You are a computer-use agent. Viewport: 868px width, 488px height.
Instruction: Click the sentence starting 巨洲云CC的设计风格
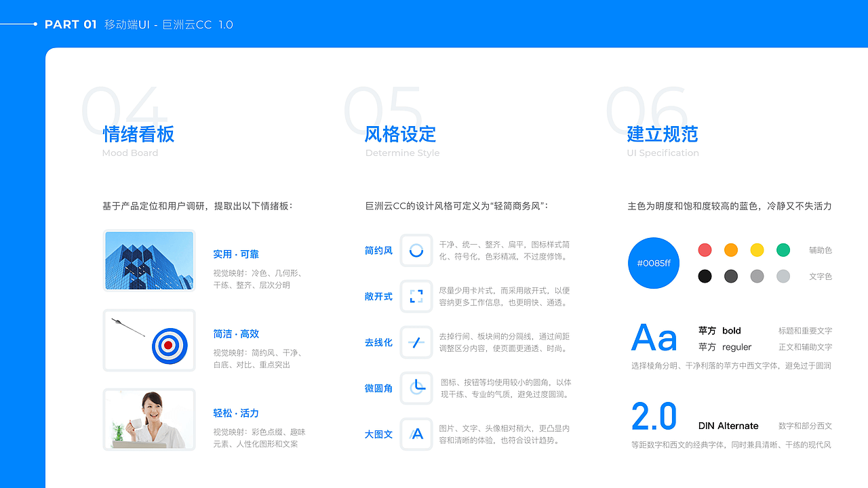pyautogui.click(x=457, y=205)
